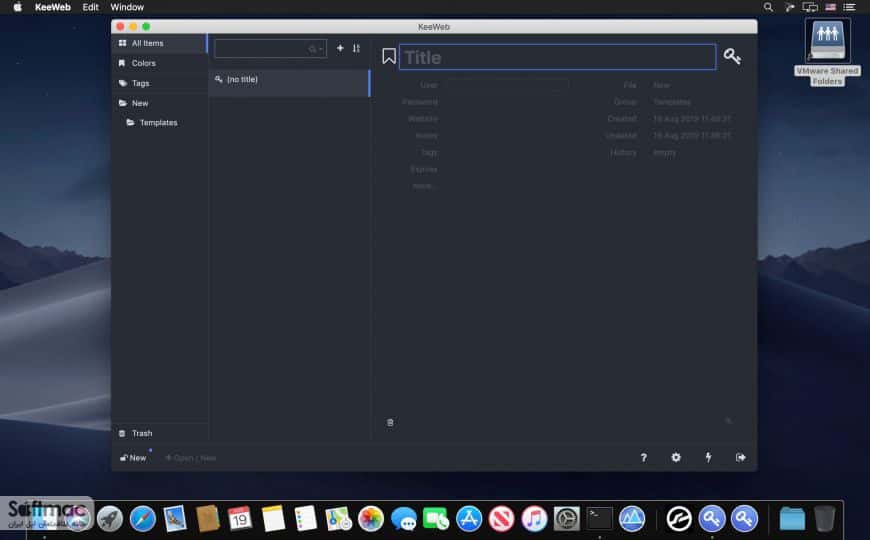Open Maps from the Dock

[x=338, y=519]
